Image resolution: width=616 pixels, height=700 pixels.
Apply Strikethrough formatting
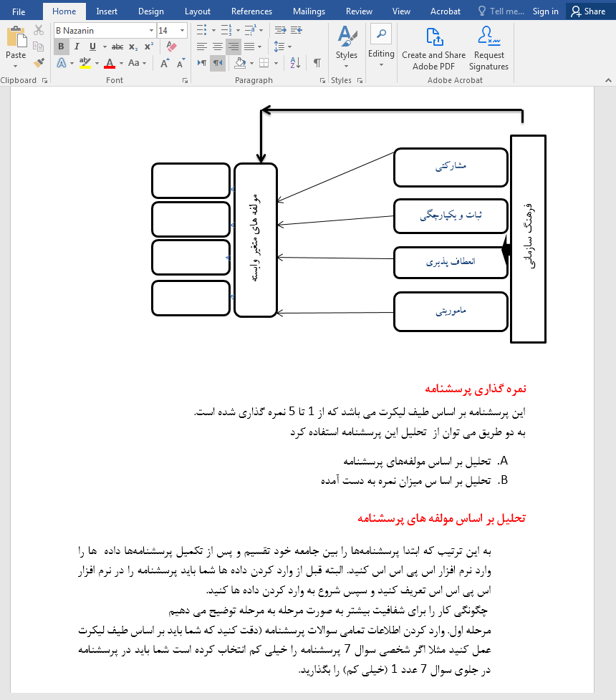click(x=117, y=46)
